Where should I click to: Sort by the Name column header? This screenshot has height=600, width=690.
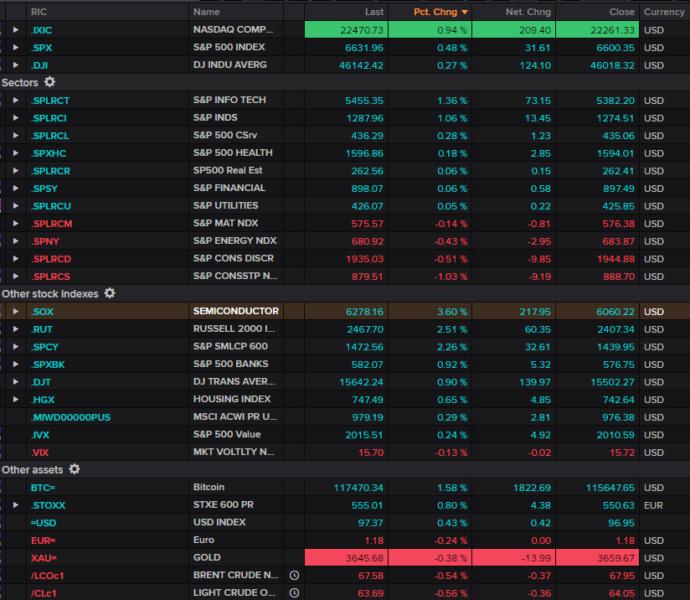(206, 12)
